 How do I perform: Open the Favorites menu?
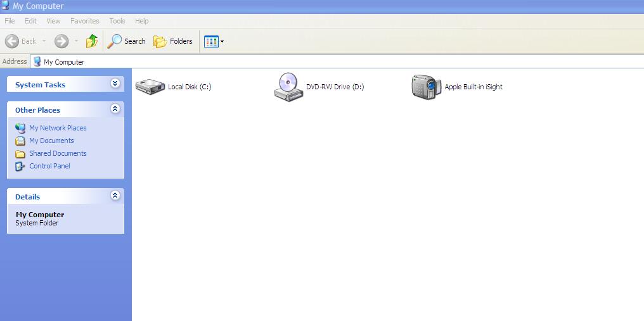pyautogui.click(x=84, y=21)
